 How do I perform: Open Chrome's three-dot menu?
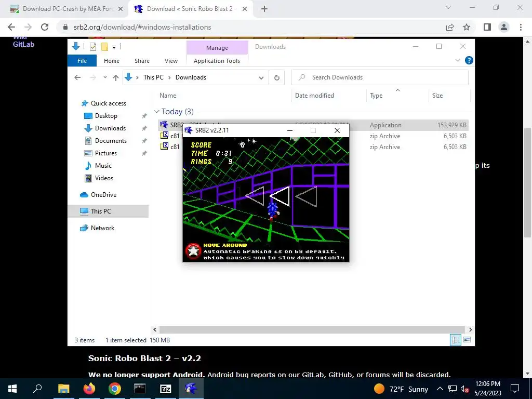coord(521,27)
